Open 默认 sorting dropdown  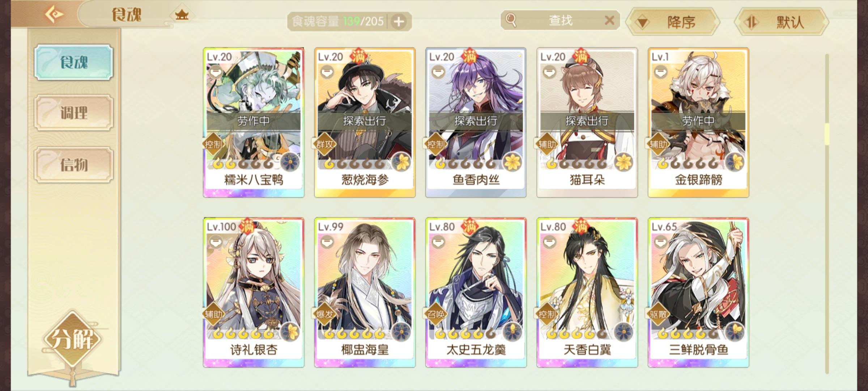click(782, 22)
